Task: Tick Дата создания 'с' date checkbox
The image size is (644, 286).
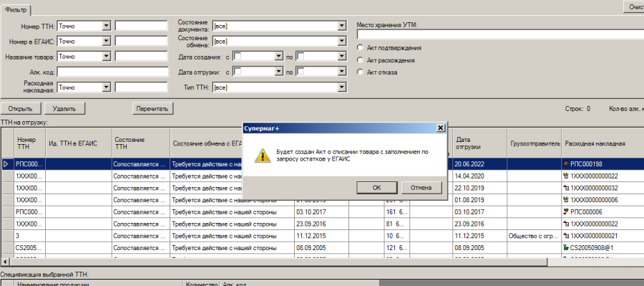Action: point(238,56)
